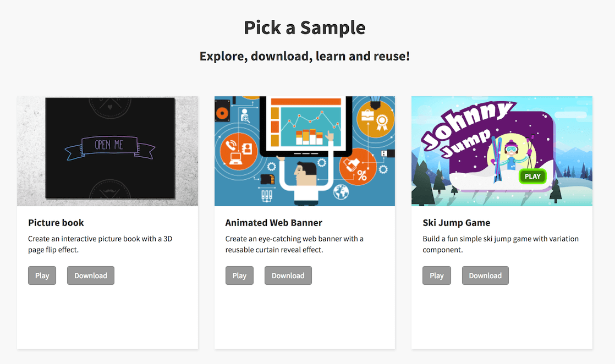Select the "Picture book" card title

click(x=56, y=223)
